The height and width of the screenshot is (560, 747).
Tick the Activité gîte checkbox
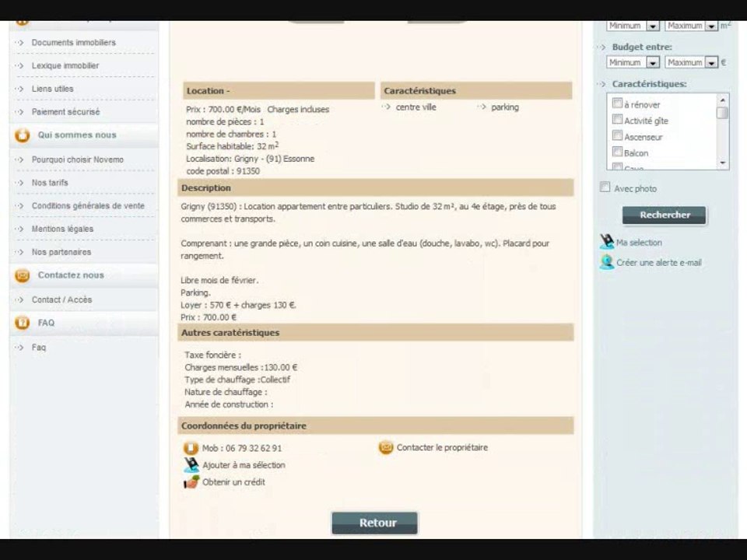(x=617, y=119)
